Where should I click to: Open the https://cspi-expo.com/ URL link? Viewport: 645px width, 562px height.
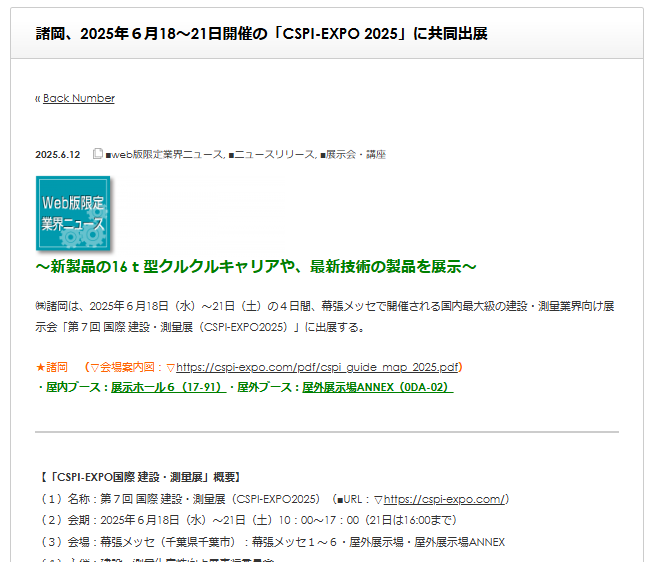pyautogui.click(x=444, y=499)
